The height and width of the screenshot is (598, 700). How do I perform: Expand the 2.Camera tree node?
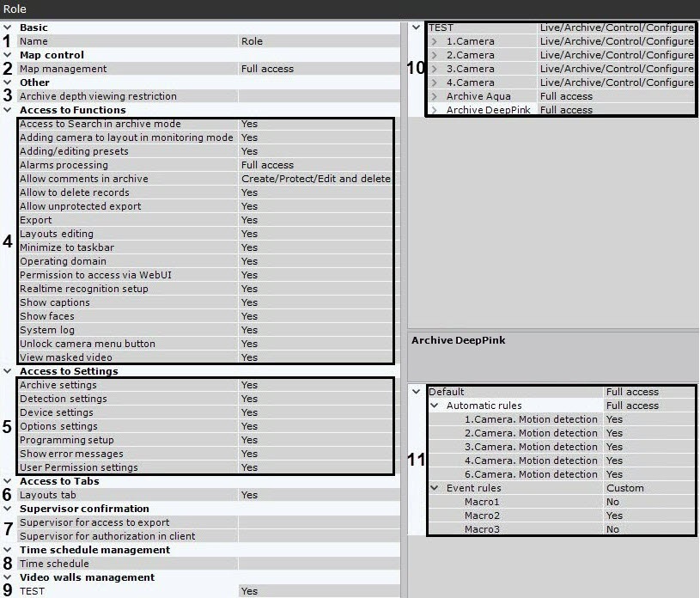[x=435, y=55]
